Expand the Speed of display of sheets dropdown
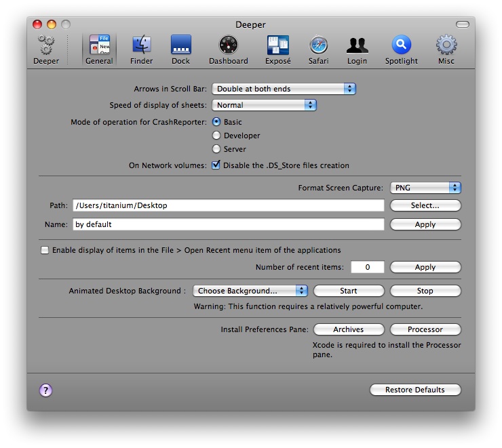Image resolution: width=502 pixels, height=448 pixels. [264, 105]
